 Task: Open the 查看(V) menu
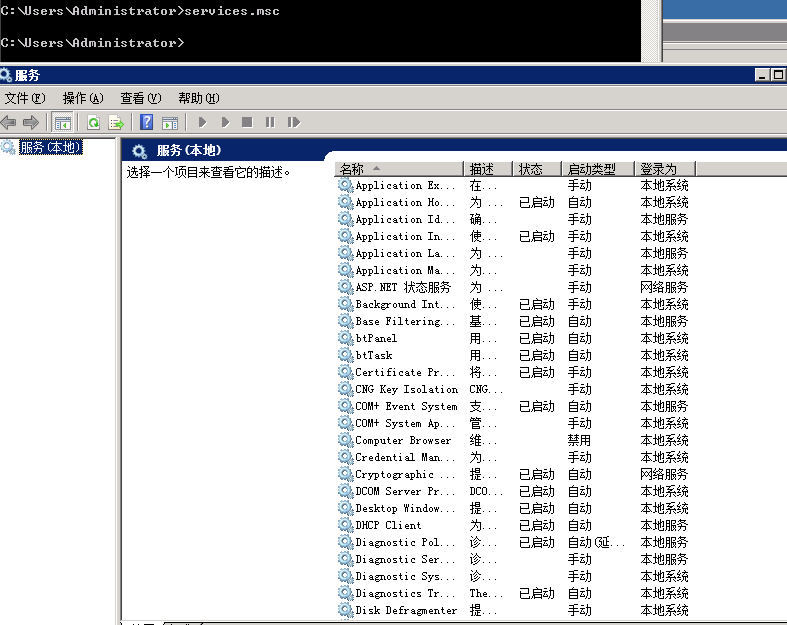point(140,98)
